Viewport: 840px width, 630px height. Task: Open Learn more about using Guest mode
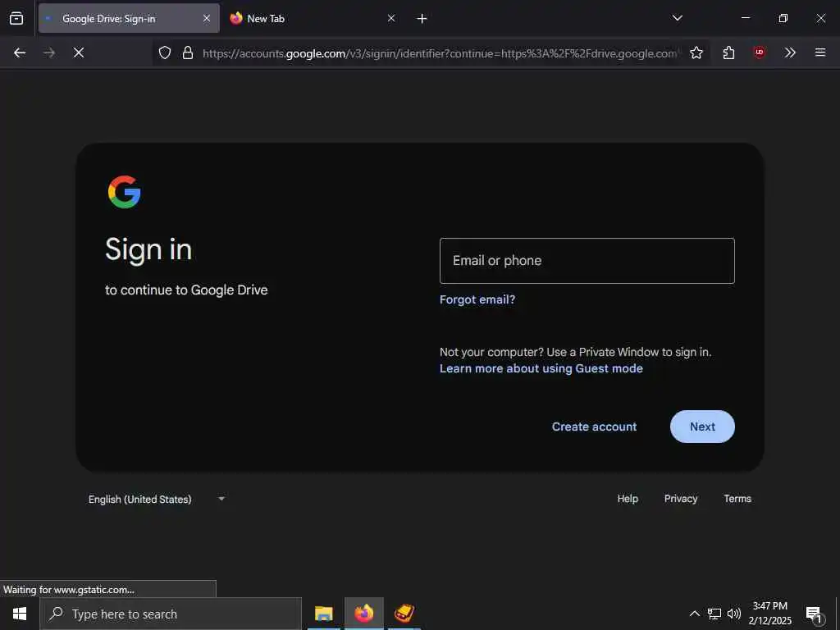pyautogui.click(x=541, y=368)
